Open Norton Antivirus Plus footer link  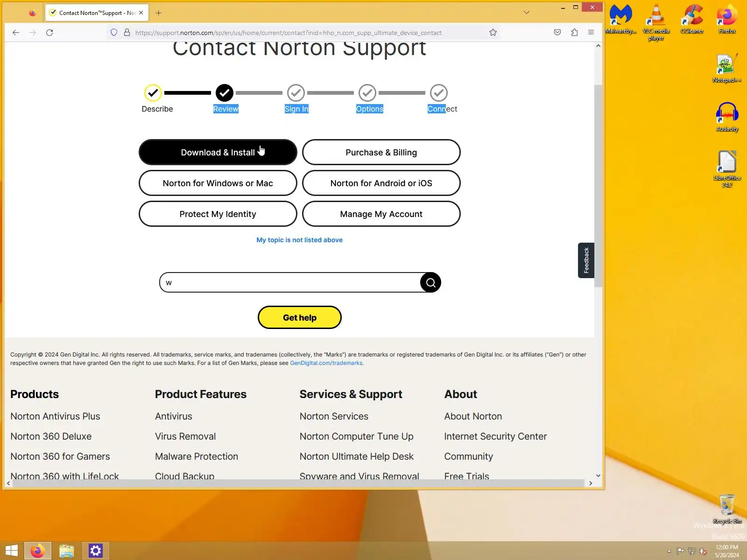55,416
